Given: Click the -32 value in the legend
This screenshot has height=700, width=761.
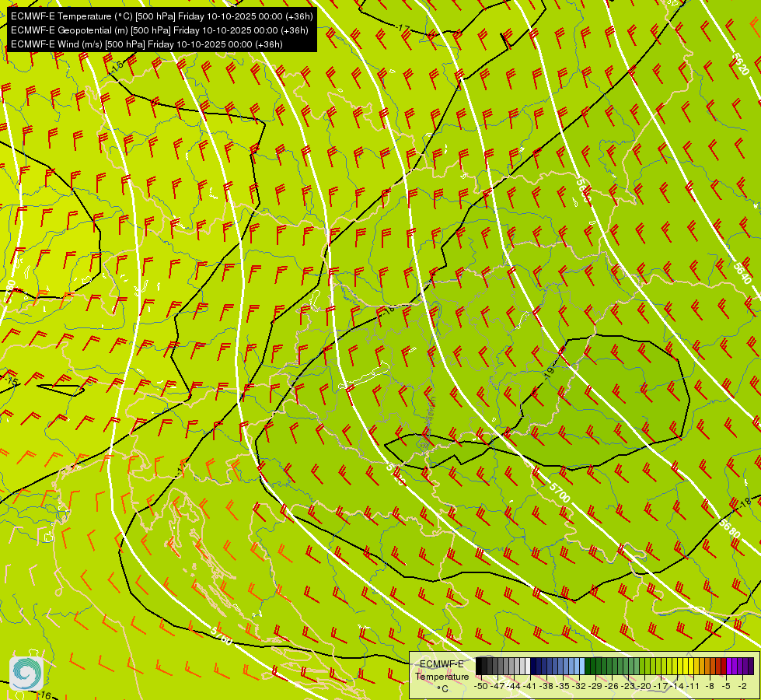Looking at the screenshot, I should [579, 687].
